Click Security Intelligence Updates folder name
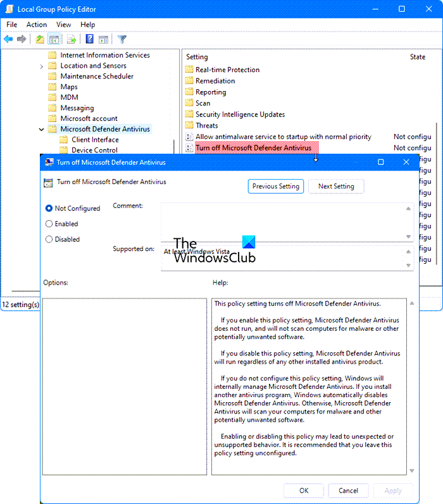The image size is (443, 504). point(240,114)
